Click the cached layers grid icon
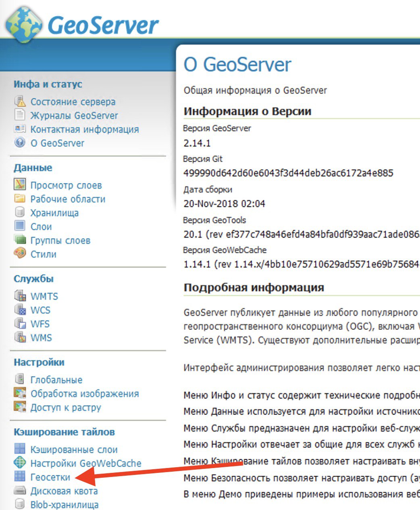The width and height of the screenshot is (420, 510). (20, 448)
